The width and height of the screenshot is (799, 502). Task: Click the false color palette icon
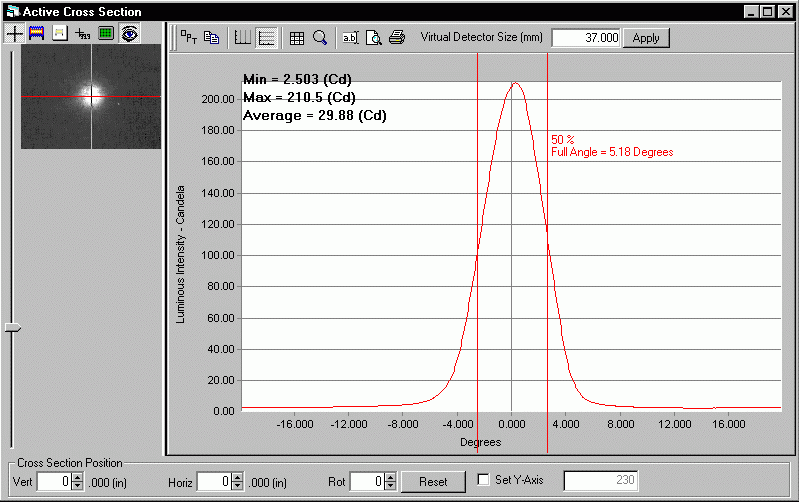37,34
